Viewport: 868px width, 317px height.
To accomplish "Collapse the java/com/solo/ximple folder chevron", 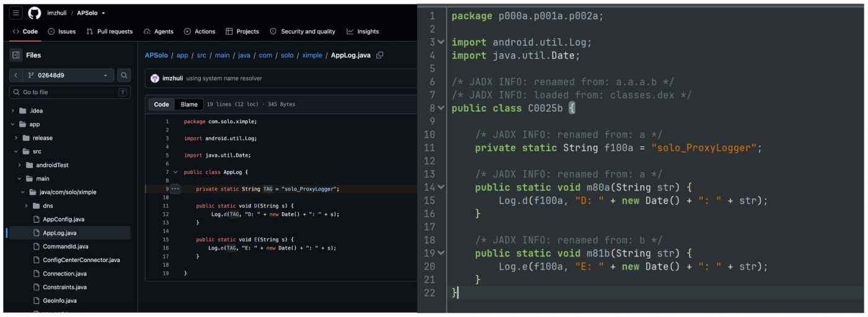I will click(x=23, y=193).
